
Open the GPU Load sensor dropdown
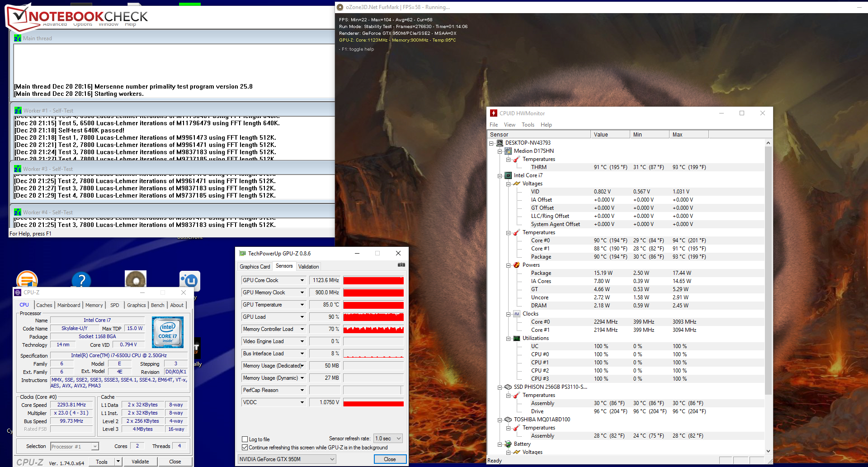302,317
